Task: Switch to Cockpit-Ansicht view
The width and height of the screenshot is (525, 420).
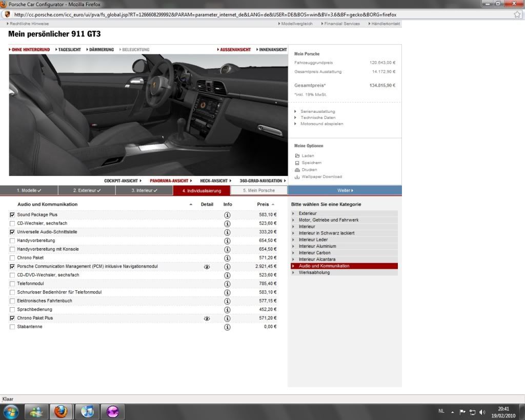Action: pos(123,181)
